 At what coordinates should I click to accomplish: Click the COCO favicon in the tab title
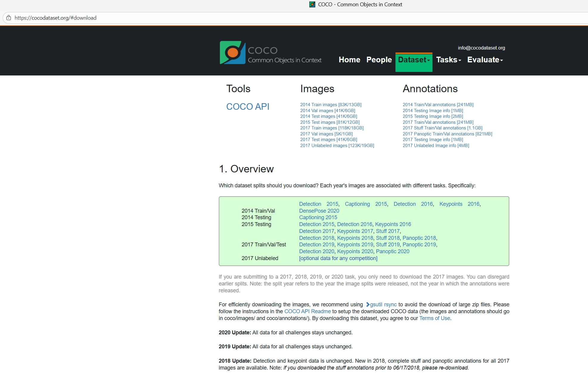312,4
